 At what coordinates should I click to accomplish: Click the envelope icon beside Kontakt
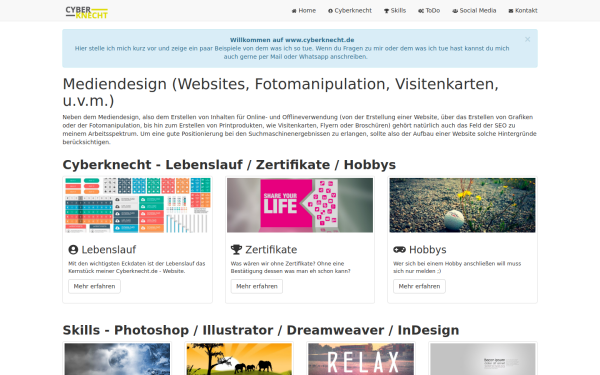click(x=511, y=11)
